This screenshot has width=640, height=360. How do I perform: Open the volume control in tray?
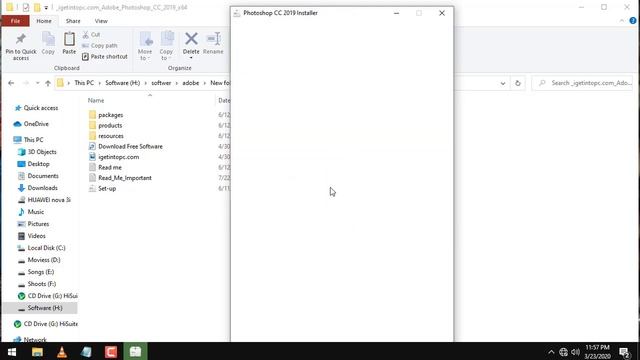(576, 352)
